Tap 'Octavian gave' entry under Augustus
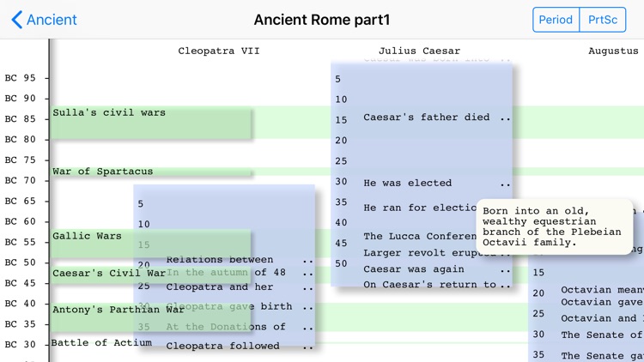Image resolution: width=644 pixels, height=362 pixels. (602, 302)
